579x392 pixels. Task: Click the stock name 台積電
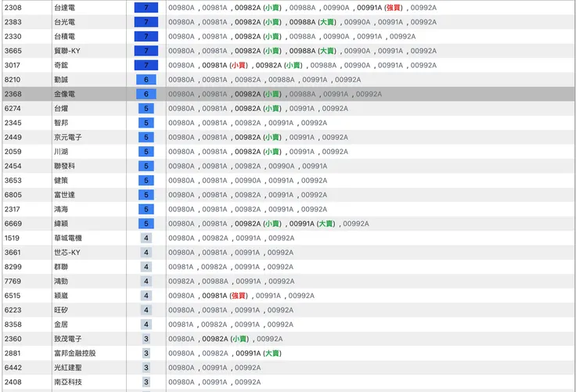(x=65, y=37)
